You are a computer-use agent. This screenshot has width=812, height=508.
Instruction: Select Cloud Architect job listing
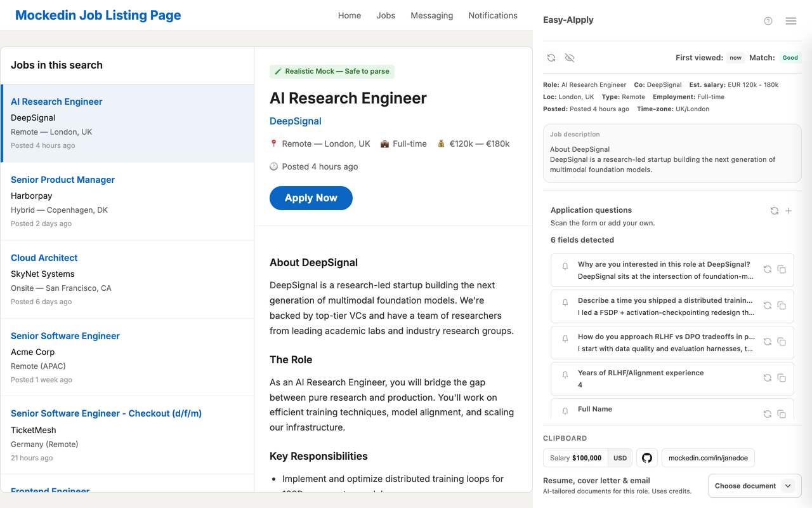pyautogui.click(x=128, y=280)
